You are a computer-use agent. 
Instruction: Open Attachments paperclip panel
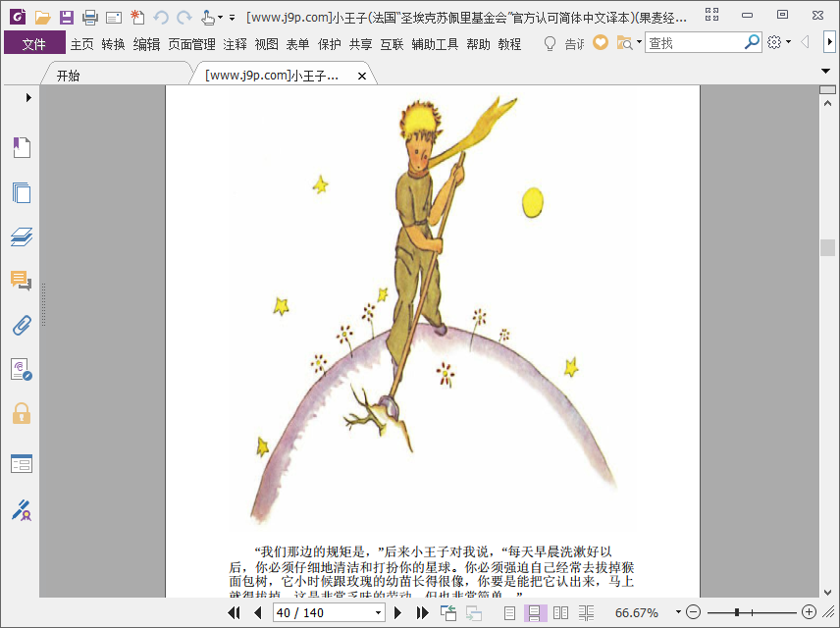[22, 325]
